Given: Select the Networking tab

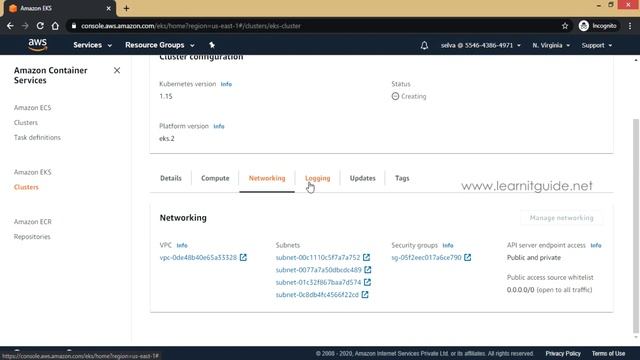Looking at the screenshot, I should (x=267, y=178).
